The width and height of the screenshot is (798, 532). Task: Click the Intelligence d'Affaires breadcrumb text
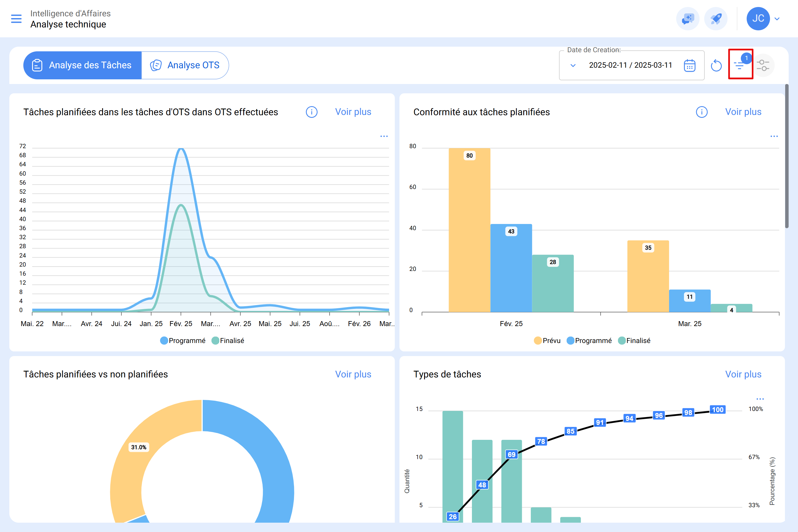pyautogui.click(x=71, y=13)
